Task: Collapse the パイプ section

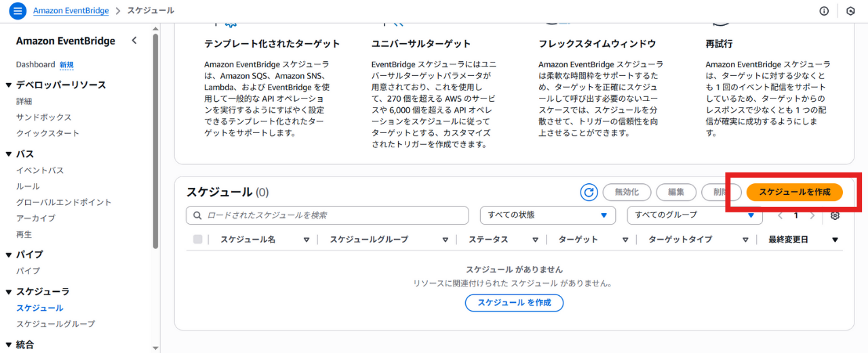Action: pyautogui.click(x=9, y=255)
